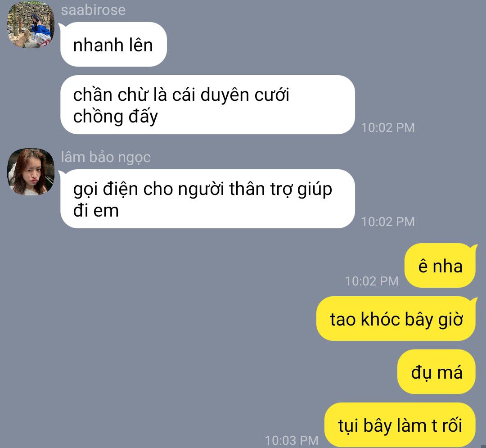Select the yellow bubble 'ê nha'
The height and width of the screenshot is (448, 486).
pos(440,265)
